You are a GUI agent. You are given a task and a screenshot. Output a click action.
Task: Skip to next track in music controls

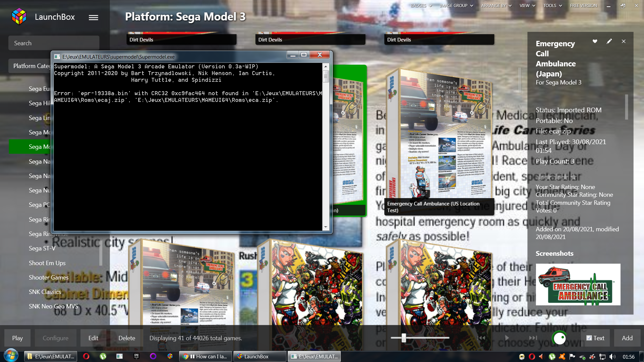point(533,338)
